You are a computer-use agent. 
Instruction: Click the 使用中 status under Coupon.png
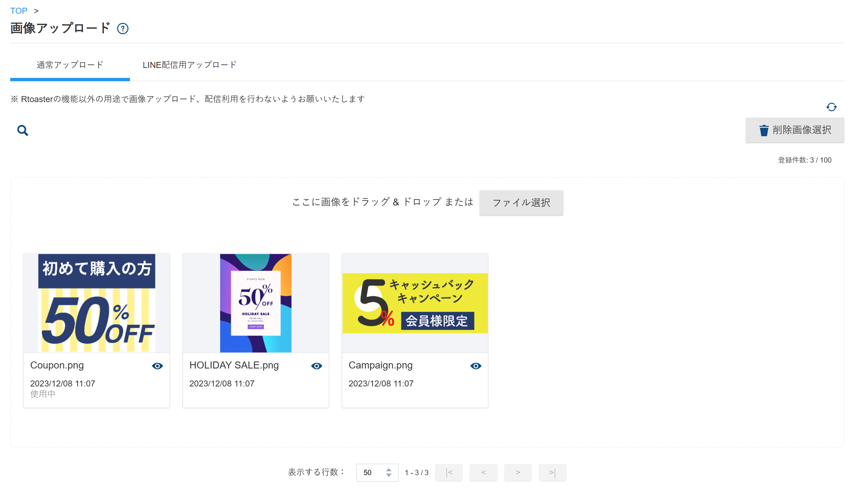click(x=43, y=394)
